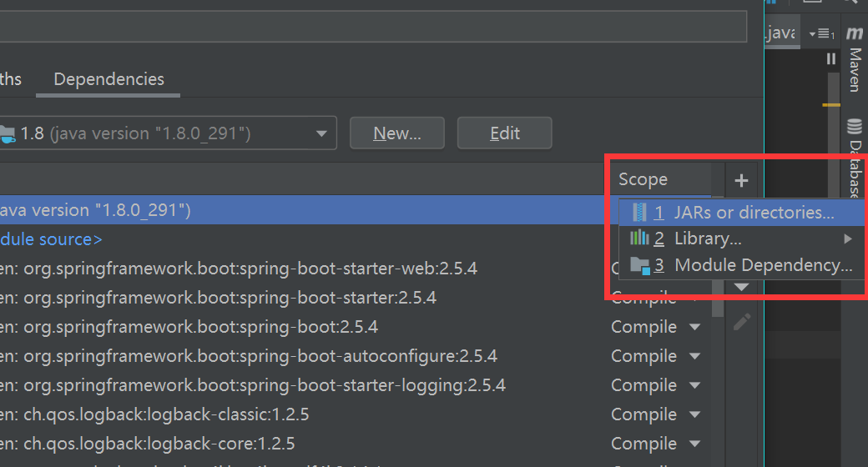Image resolution: width=868 pixels, height=467 pixels.
Task: Click the plus add dependency button
Action: tap(741, 180)
